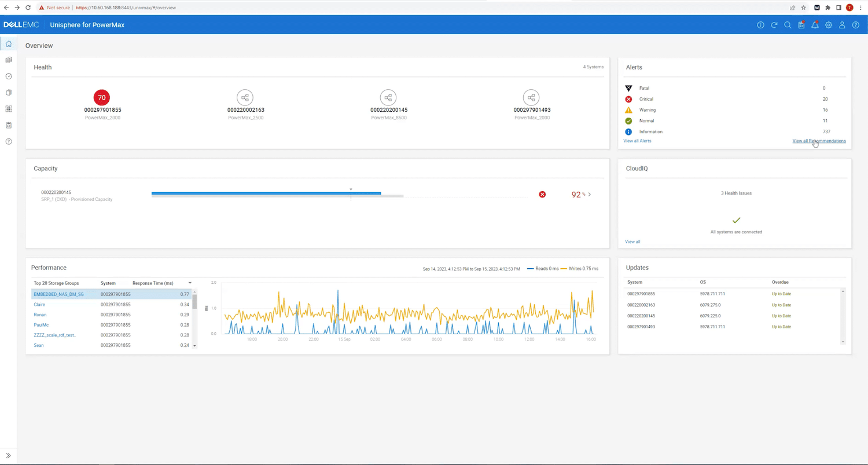Click the Top 20 Storage Groups column header

click(56, 283)
